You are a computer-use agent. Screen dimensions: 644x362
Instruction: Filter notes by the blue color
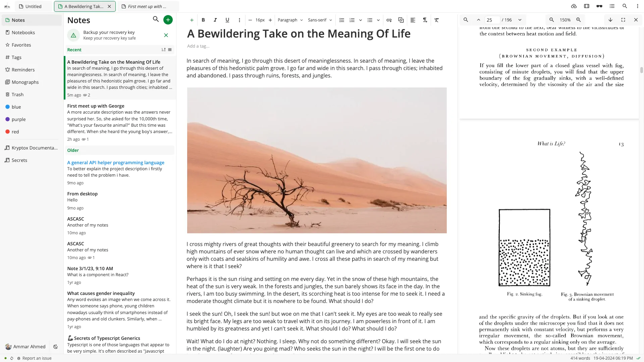point(32,107)
